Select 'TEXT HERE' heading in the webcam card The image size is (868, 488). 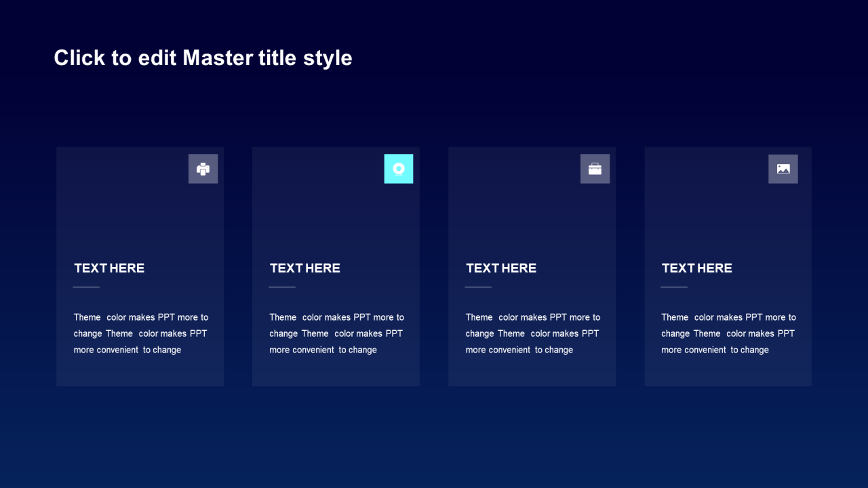305,268
